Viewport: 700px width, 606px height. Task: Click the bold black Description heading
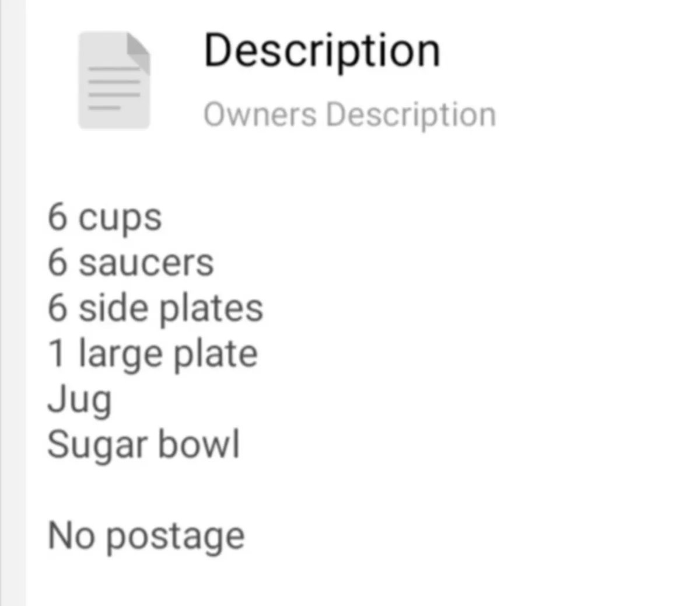pyautogui.click(x=321, y=51)
